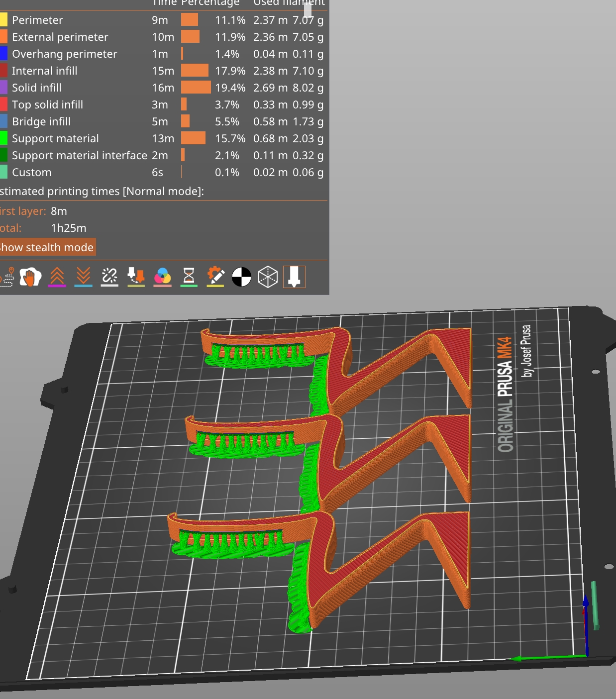Toggle custom G-code markers

216,277
